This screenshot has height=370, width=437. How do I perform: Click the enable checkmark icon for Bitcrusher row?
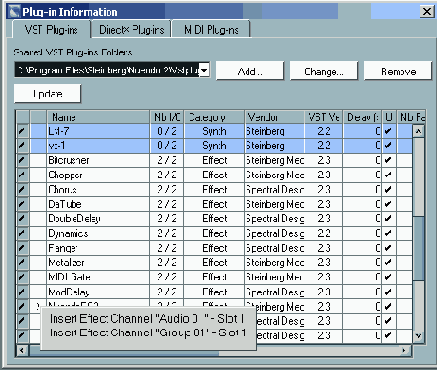tap(22, 160)
